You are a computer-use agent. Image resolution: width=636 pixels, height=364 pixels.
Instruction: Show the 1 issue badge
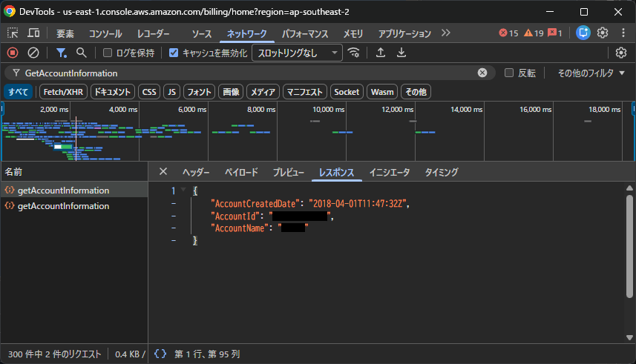(x=555, y=33)
